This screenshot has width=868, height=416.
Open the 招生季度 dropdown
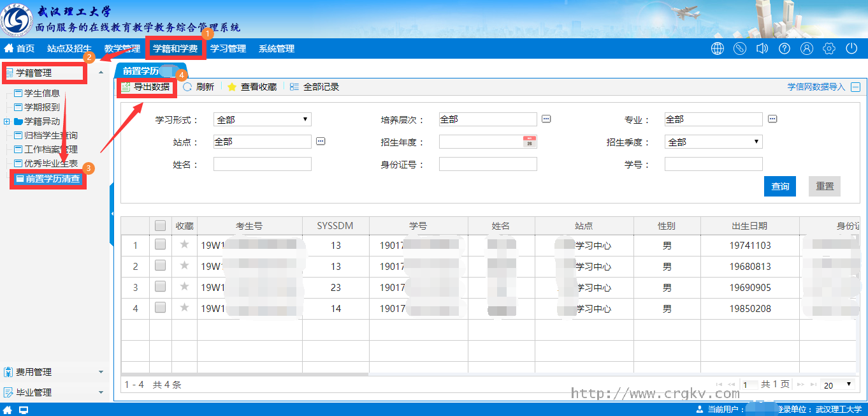click(x=713, y=142)
